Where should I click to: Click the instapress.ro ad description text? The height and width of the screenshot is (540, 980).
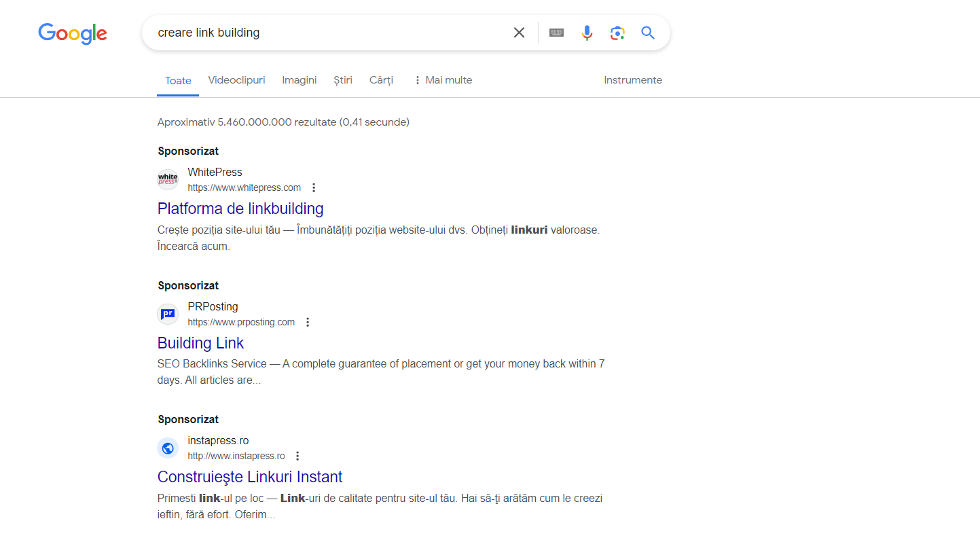(x=380, y=507)
